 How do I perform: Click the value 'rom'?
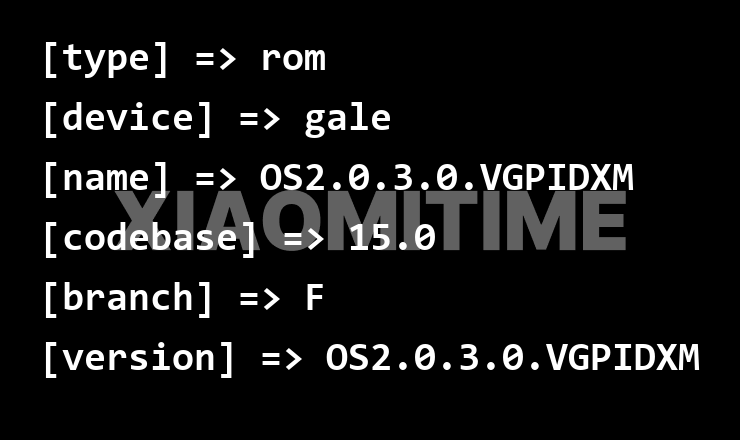[x=293, y=59]
